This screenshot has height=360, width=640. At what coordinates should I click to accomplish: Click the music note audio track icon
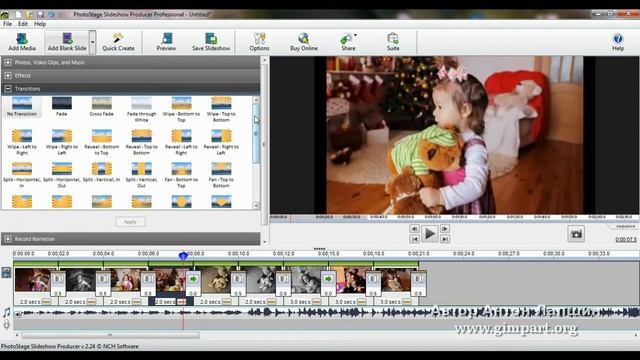[x=7, y=313]
